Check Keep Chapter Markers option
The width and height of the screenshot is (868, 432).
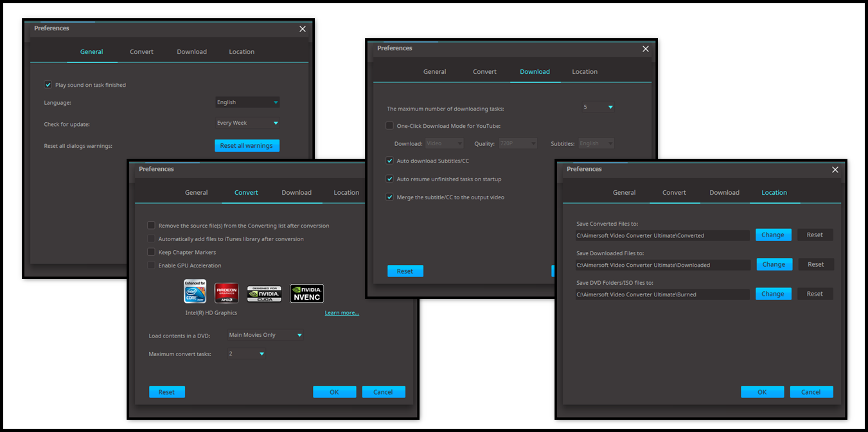[x=152, y=252]
